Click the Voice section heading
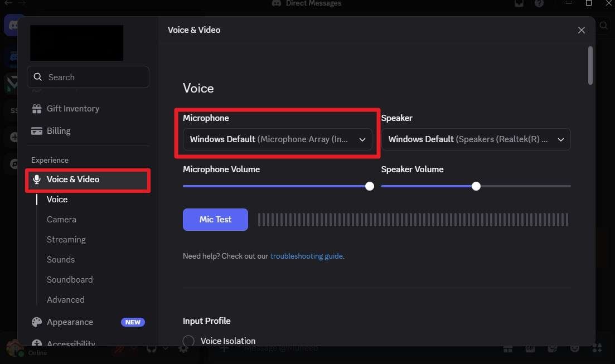 pyautogui.click(x=198, y=88)
